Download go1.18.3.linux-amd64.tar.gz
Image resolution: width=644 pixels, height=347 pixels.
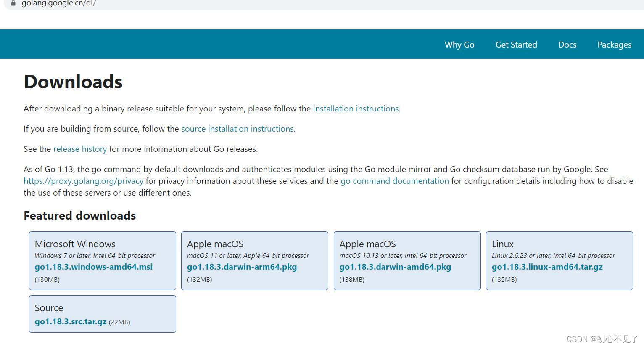pos(547,267)
